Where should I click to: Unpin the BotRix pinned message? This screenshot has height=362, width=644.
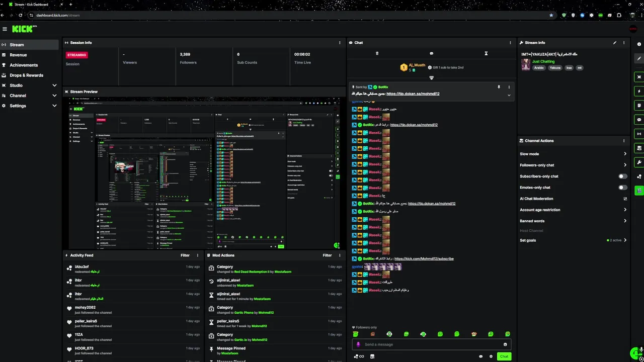pos(499,87)
